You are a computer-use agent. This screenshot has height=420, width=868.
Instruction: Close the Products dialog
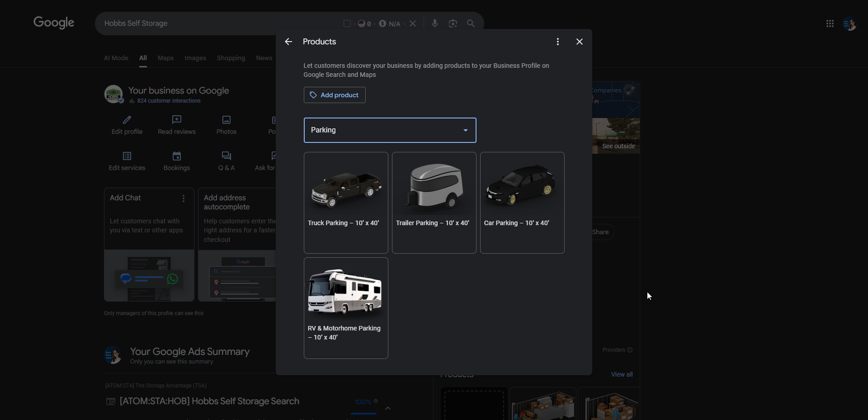(580, 42)
